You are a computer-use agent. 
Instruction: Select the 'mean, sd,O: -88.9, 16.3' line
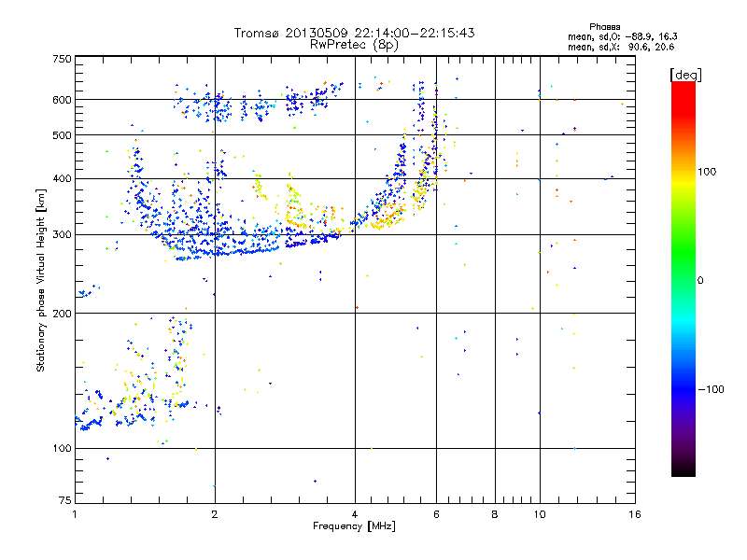tap(622, 36)
